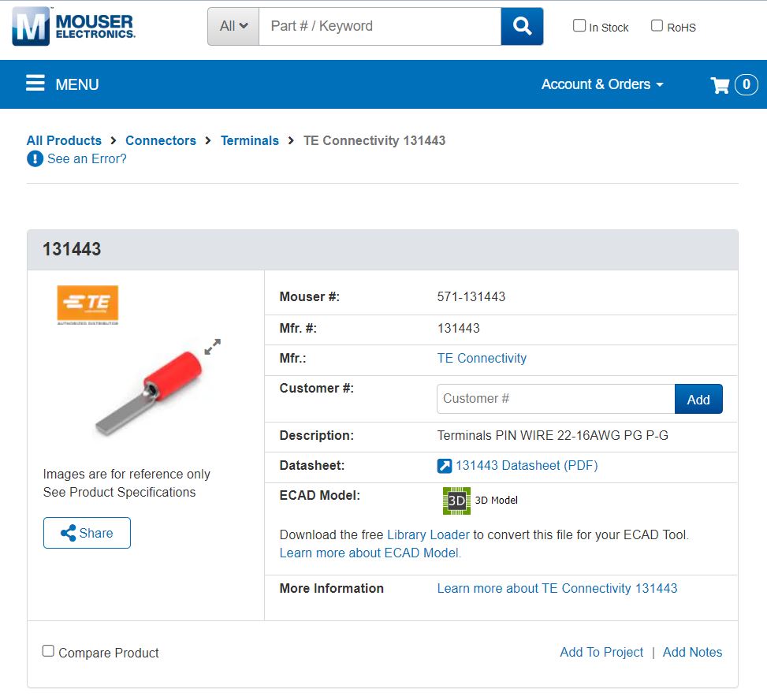Open Learn more about TE Connectivity 131443
The height and width of the screenshot is (700, 767).
[557, 588]
